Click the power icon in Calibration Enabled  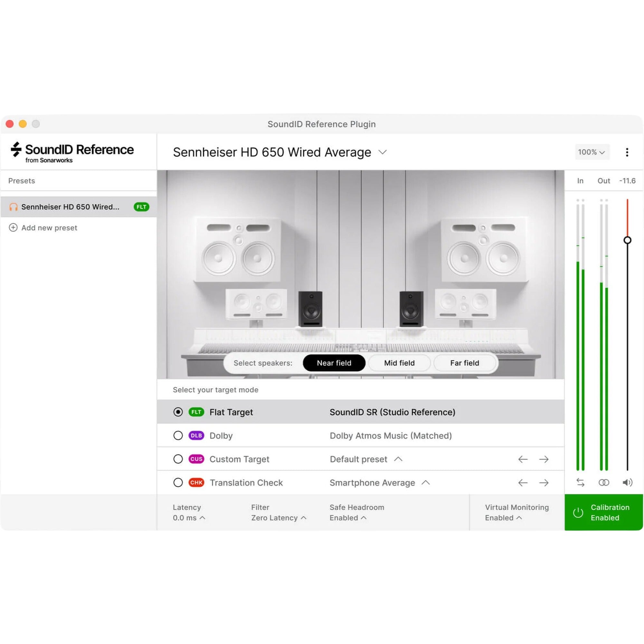click(x=578, y=513)
